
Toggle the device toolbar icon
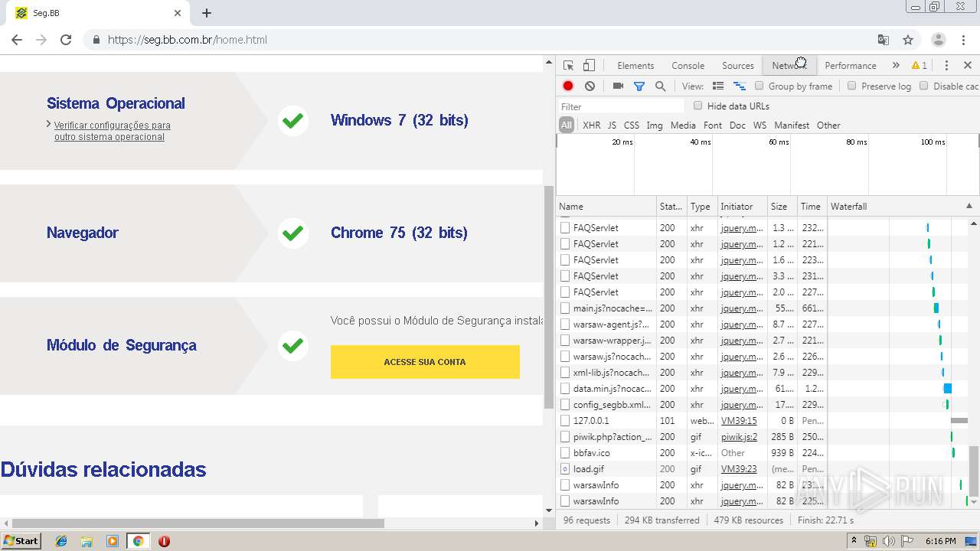(589, 66)
